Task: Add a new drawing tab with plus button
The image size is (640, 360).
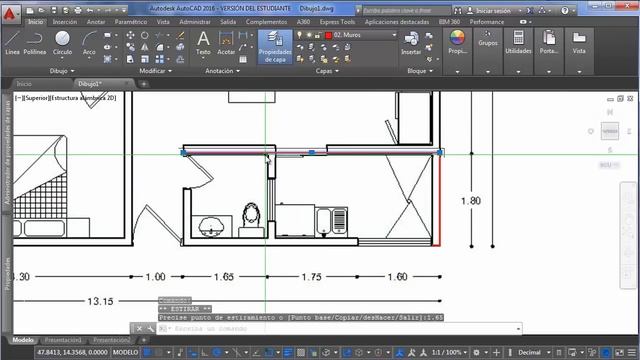Action: click(144, 84)
